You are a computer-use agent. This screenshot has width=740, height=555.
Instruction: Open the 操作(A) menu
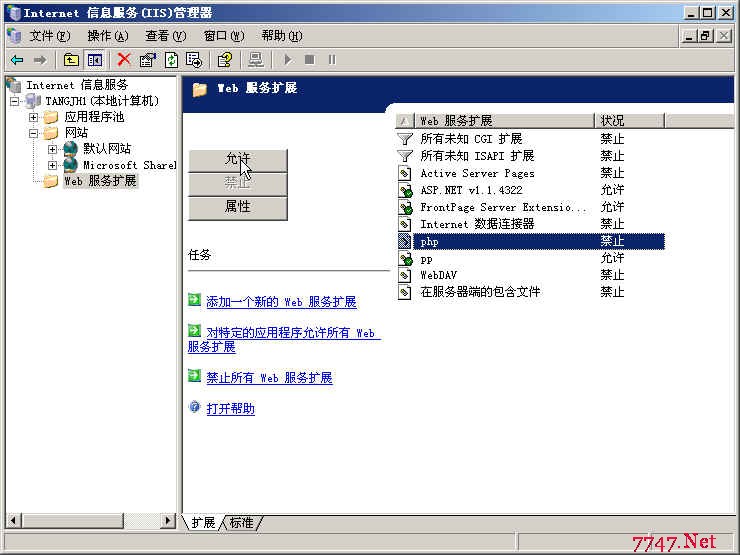coord(108,36)
